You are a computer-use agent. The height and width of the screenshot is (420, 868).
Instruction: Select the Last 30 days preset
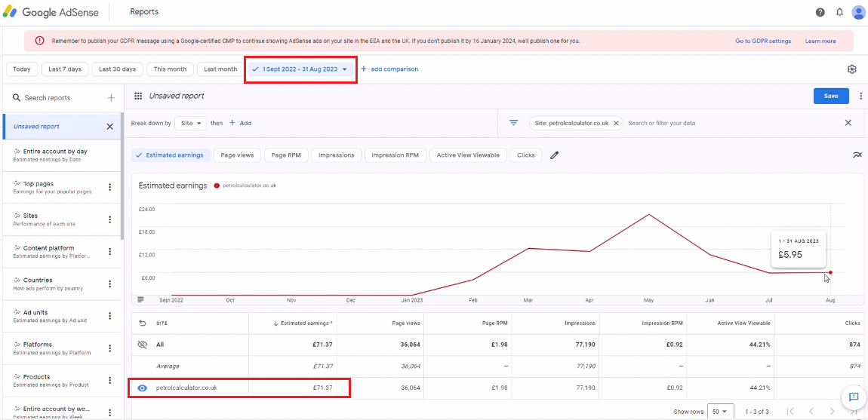click(x=117, y=69)
